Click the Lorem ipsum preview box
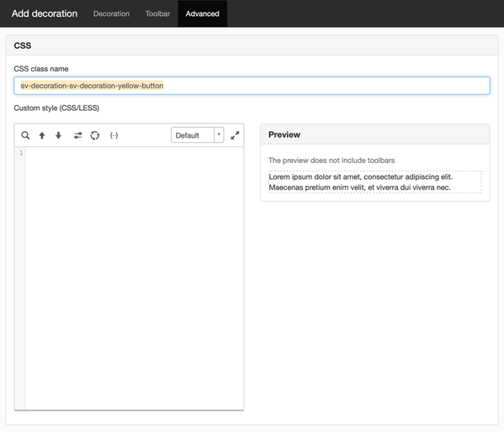The image size is (504, 432). [374, 182]
